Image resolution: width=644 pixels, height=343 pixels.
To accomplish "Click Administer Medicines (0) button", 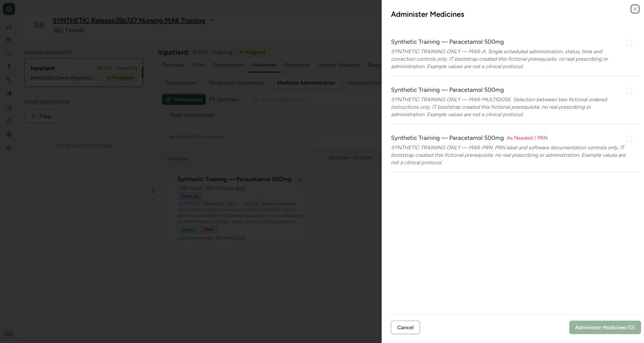I will [605, 327].
